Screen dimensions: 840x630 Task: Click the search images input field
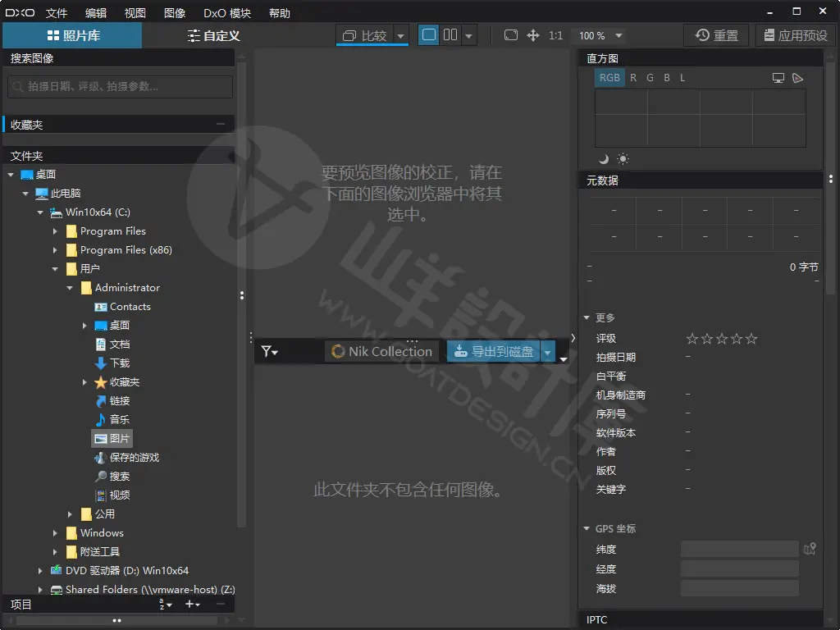[x=120, y=87]
